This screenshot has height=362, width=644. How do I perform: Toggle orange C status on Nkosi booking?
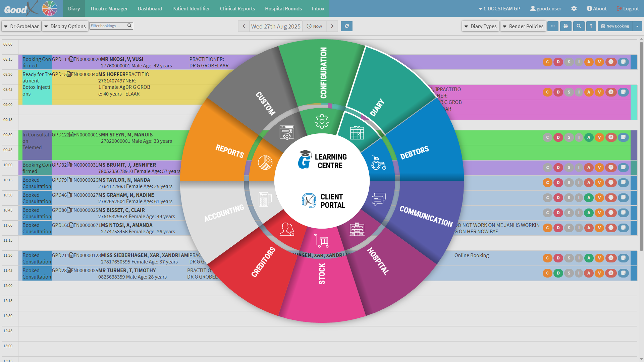tap(547, 62)
